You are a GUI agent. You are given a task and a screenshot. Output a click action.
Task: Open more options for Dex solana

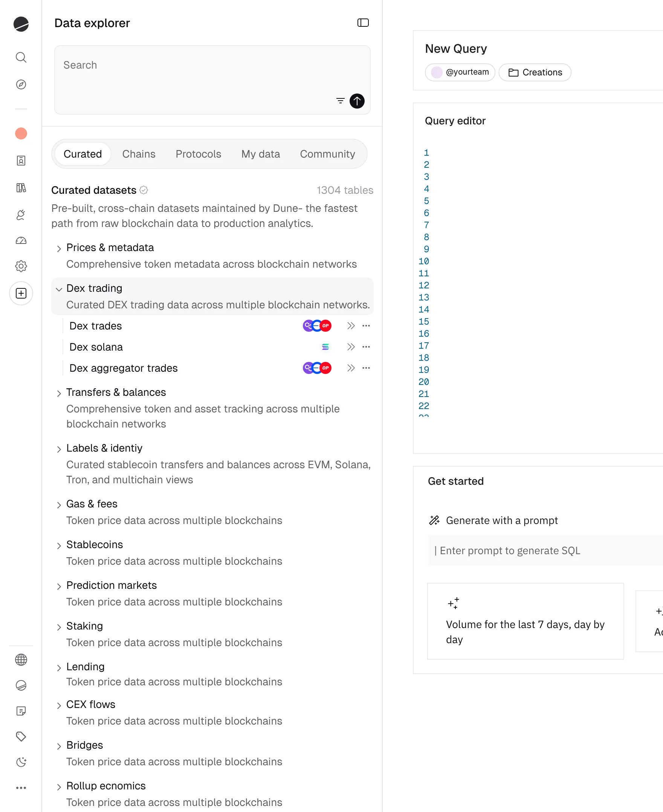(x=366, y=347)
